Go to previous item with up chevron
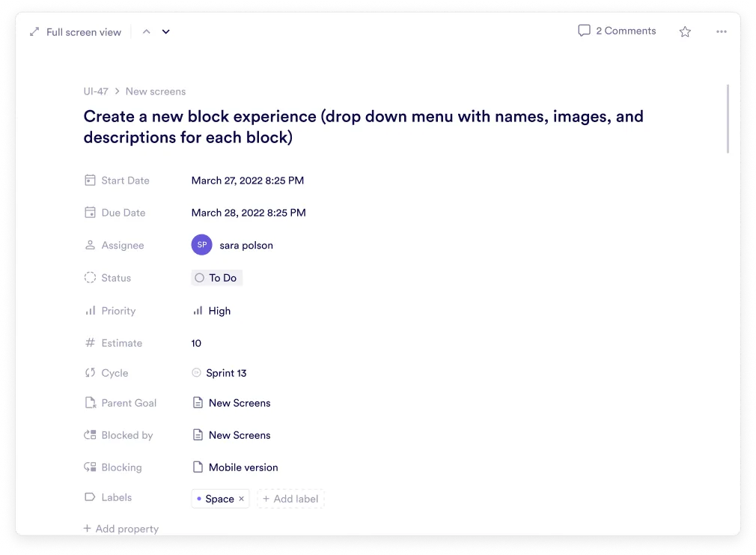This screenshot has height=555, width=756. [147, 31]
